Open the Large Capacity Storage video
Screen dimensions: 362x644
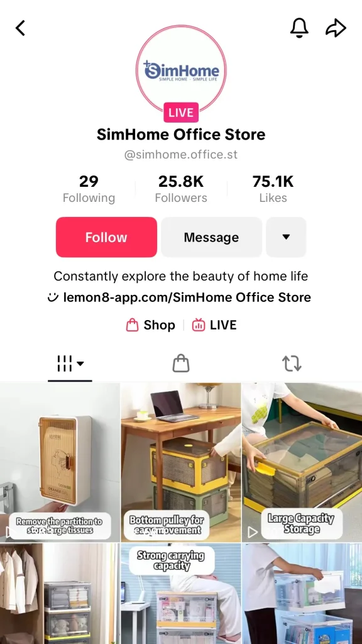(x=302, y=462)
